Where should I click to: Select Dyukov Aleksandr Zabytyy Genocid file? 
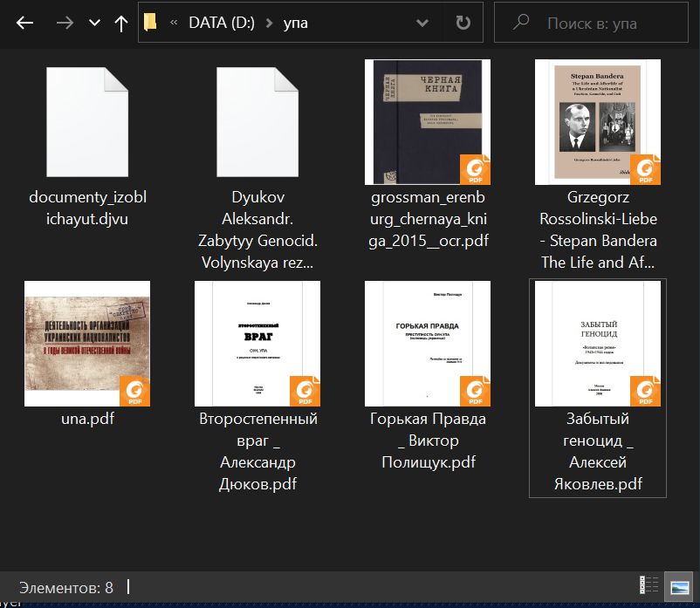point(257,122)
